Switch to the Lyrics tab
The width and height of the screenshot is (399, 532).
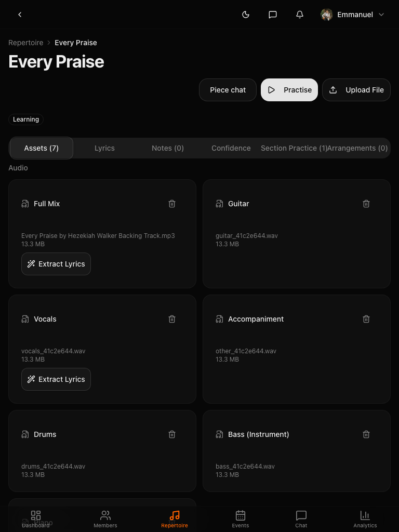pos(104,148)
